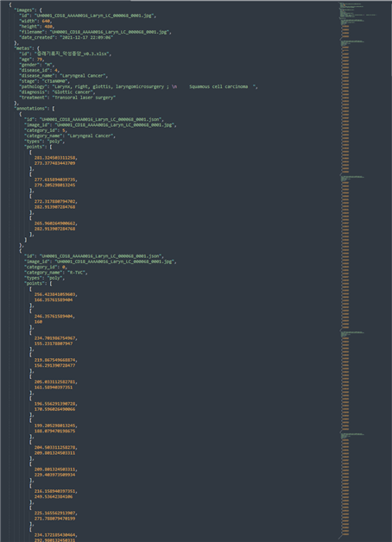Click the value 166.35761589404

pyautogui.click(x=54, y=300)
